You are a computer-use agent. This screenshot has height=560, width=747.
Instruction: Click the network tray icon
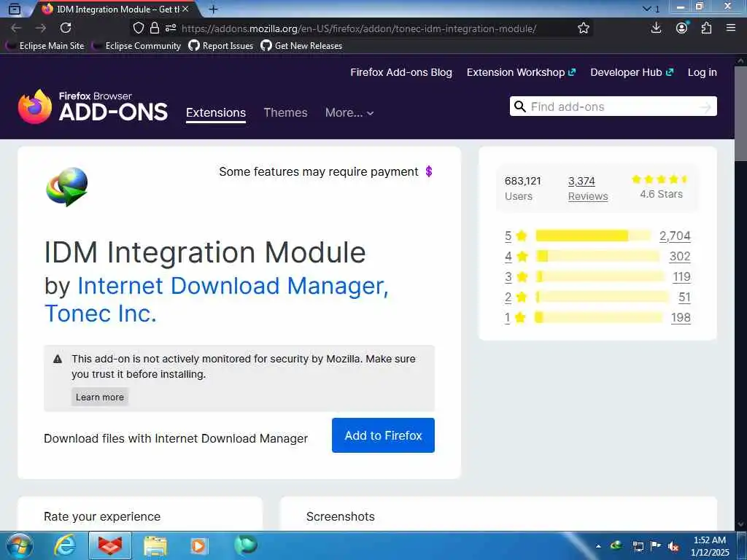[x=638, y=547]
